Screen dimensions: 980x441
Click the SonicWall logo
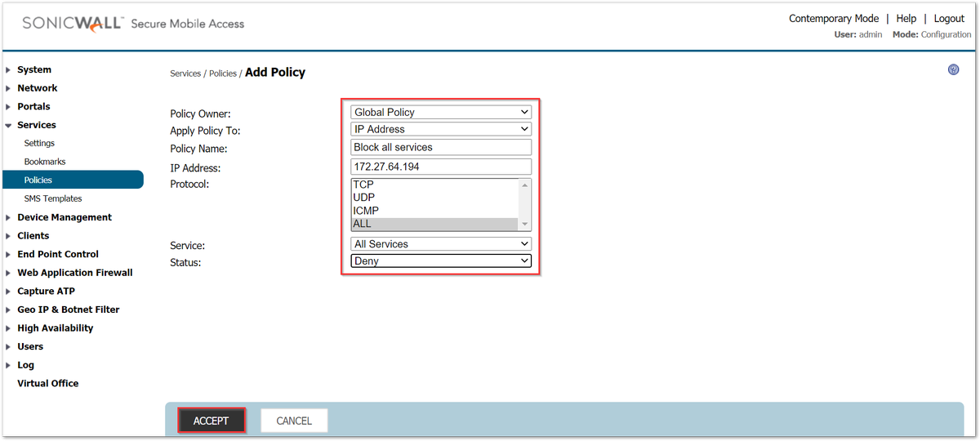pyautogui.click(x=73, y=24)
